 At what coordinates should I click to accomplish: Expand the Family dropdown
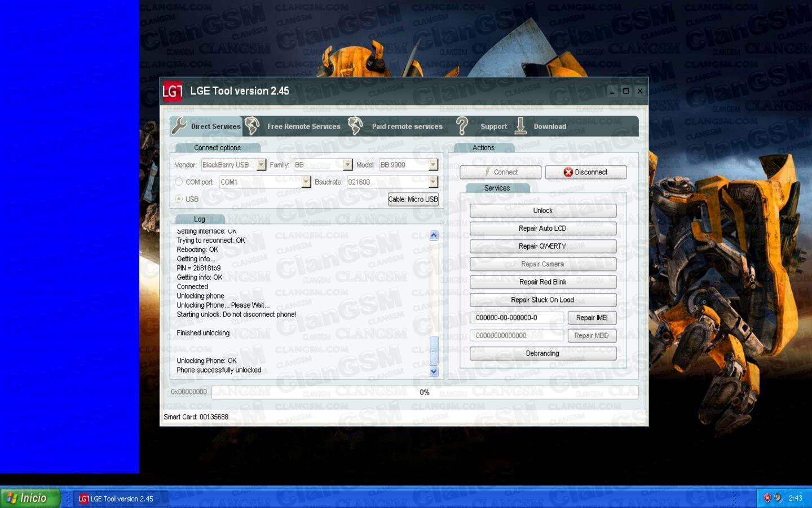click(348, 164)
